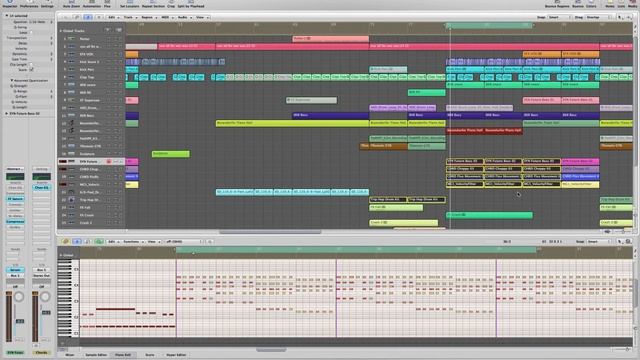640x360 pixels.
Task: Click the volume fader on the EVN Future strip
Action: [20, 321]
